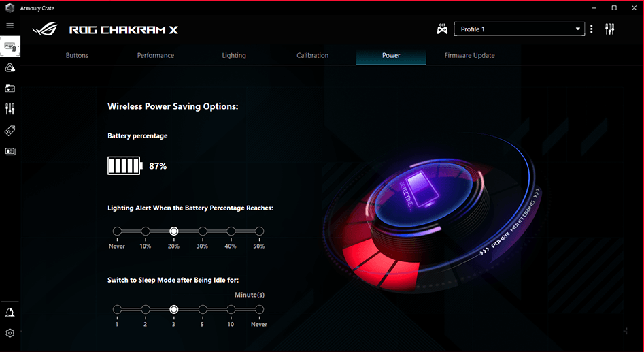
Task: Switch to the Calibration tab
Action: [313, 56]
